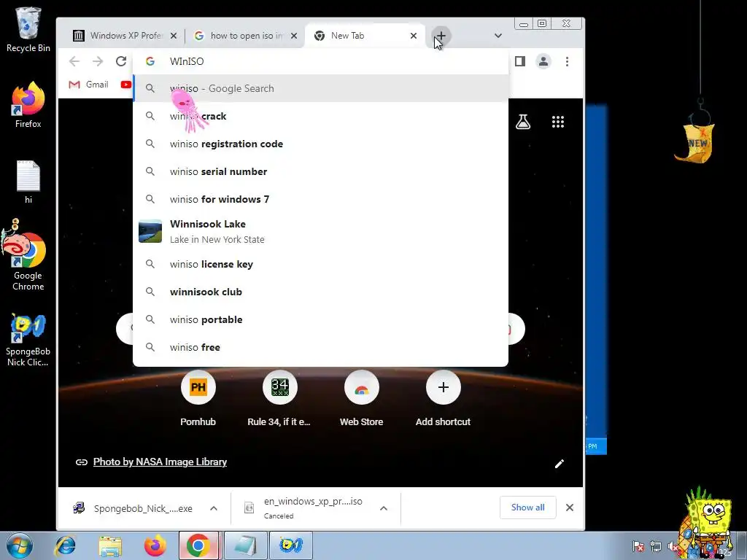This screenshot has height=560, width=747.
Task: Click the customize page pencil icon
Action: [x=560, y=464]
